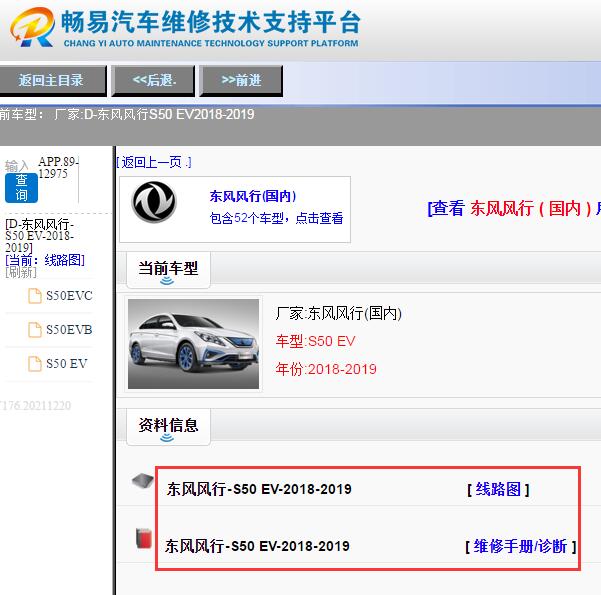The image size is (601, 595).
Task: Select the 当前车型 tab
Action: click(x=168, y=270)
